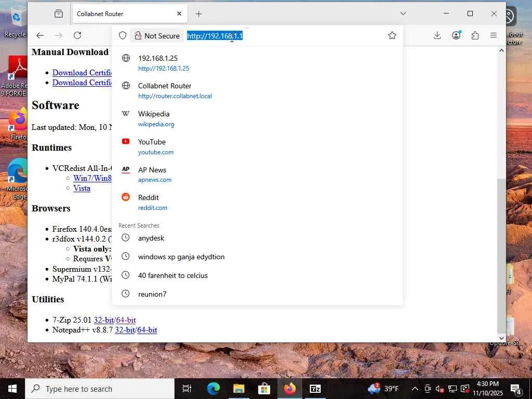The height and width of the screenshot is (399, 532).
Task: Open the Vista VCRedist link
Action: (82, 188)
